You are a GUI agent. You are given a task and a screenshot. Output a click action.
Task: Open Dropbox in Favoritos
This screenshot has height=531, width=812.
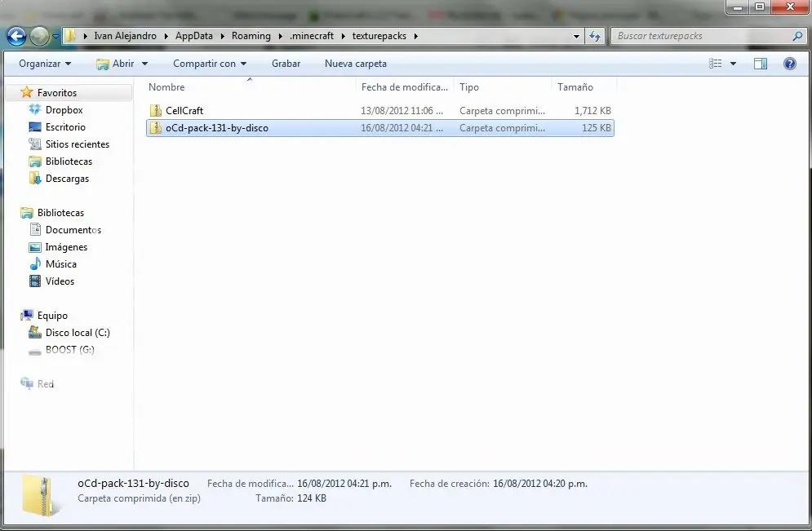click(64, 110)
